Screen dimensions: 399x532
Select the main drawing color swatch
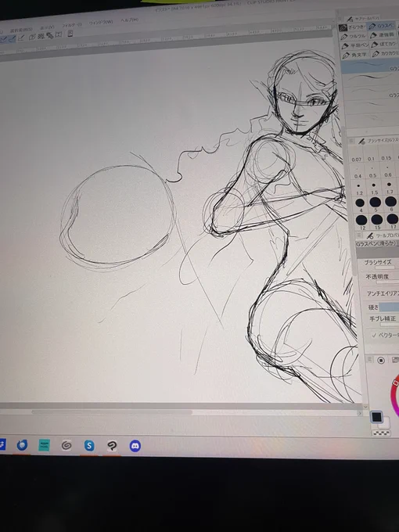tap(376, 417)
